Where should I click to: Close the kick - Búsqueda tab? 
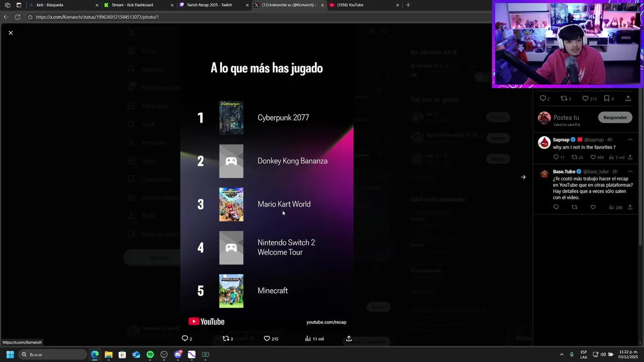click(x=97, y=5)
